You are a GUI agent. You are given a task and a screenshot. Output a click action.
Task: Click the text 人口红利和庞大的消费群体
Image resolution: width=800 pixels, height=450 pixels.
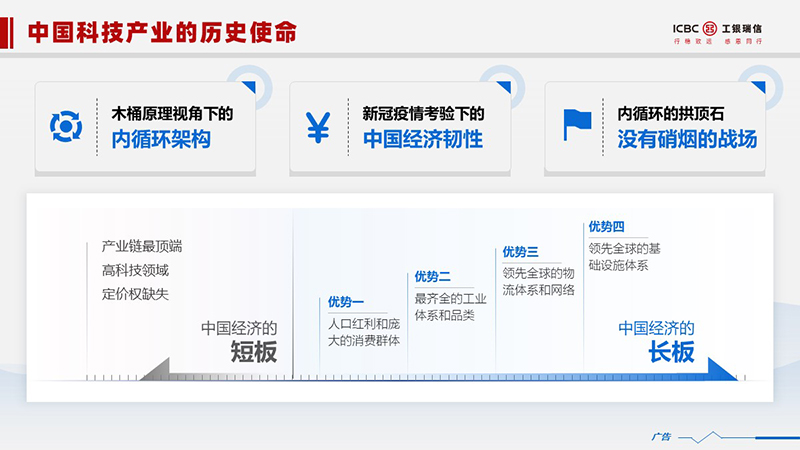364,332
